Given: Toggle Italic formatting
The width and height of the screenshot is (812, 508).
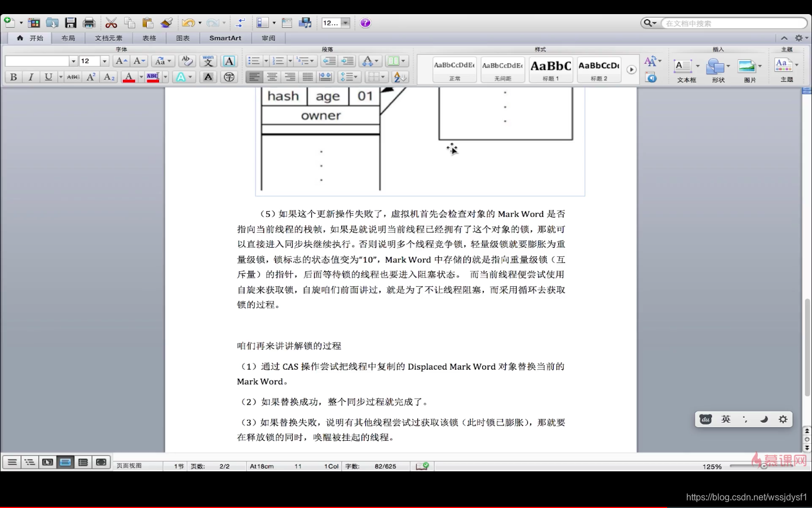Looking at the screenshot, I should point(31,77).
